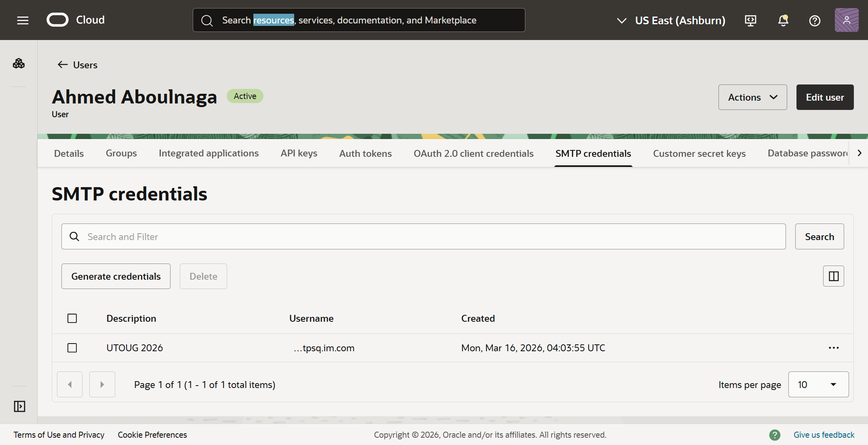Tick the select-all header checkbox
Screen dimensions: 868x445
72,318
